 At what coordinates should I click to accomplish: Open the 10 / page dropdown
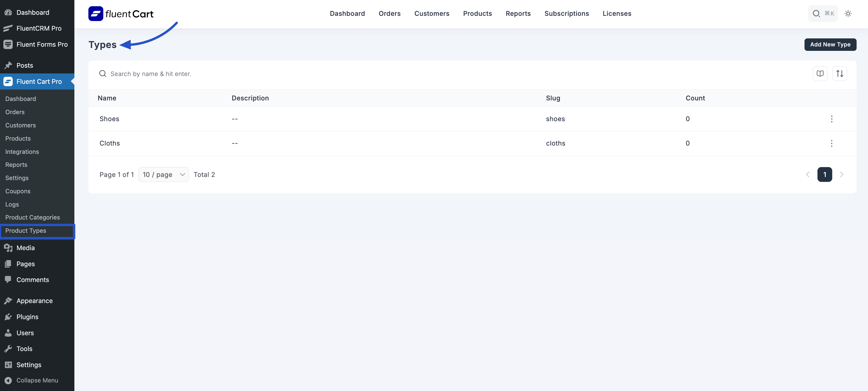(x=164, y=174)
